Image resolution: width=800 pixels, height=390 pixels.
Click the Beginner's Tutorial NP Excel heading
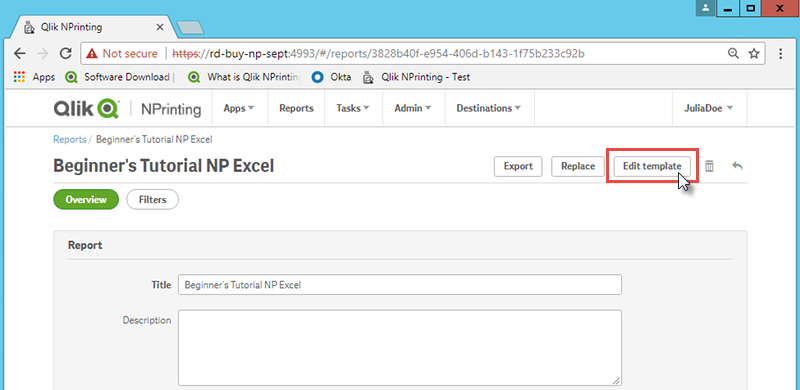pyautogui.click(x=163, y=166)
